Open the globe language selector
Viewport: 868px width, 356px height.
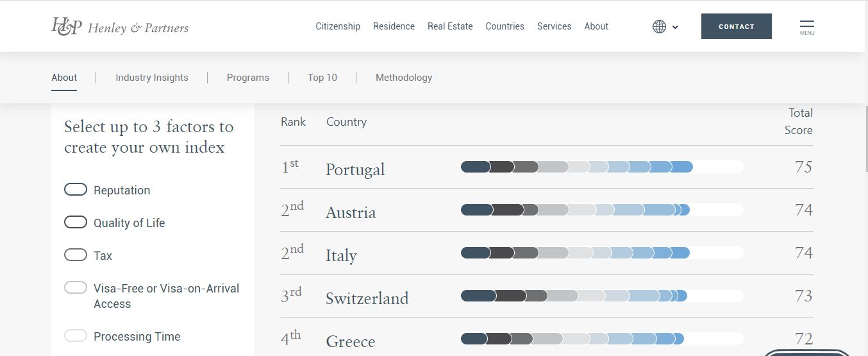pos(659,26)
